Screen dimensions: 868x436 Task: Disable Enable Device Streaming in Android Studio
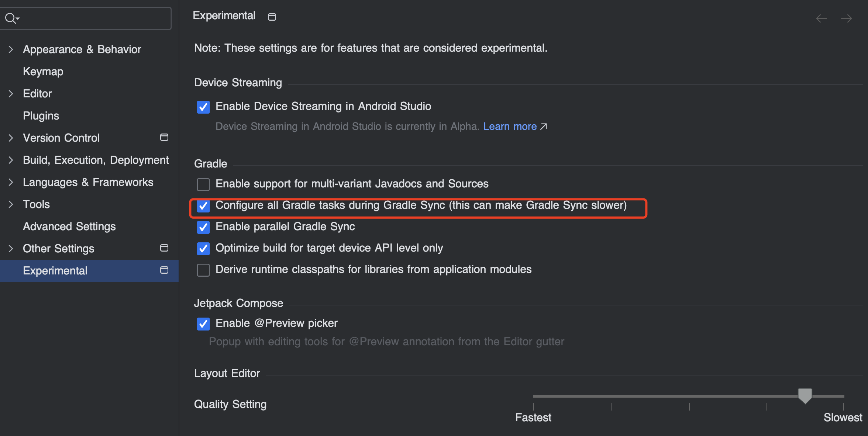pyautogui.click(x=203, y=107)
